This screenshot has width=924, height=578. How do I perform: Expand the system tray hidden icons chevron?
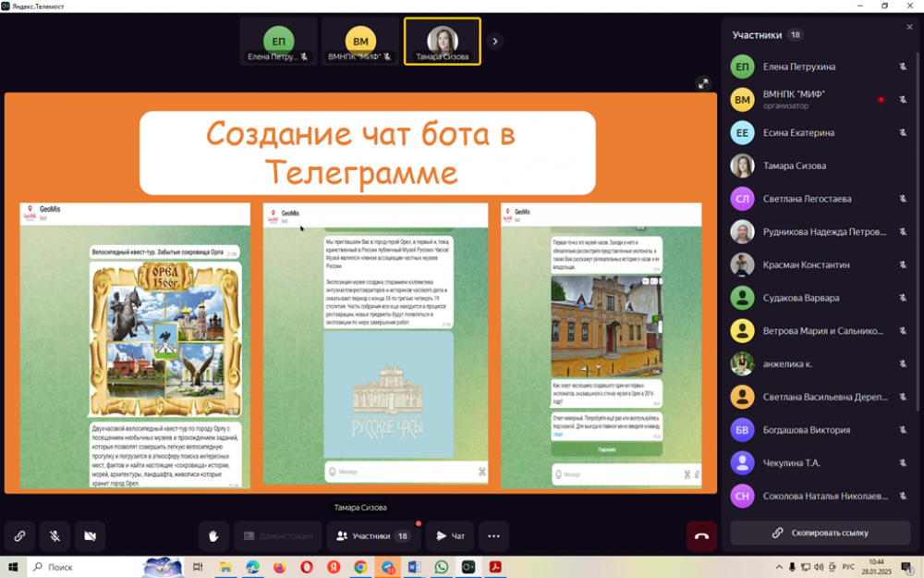(778, 567)
